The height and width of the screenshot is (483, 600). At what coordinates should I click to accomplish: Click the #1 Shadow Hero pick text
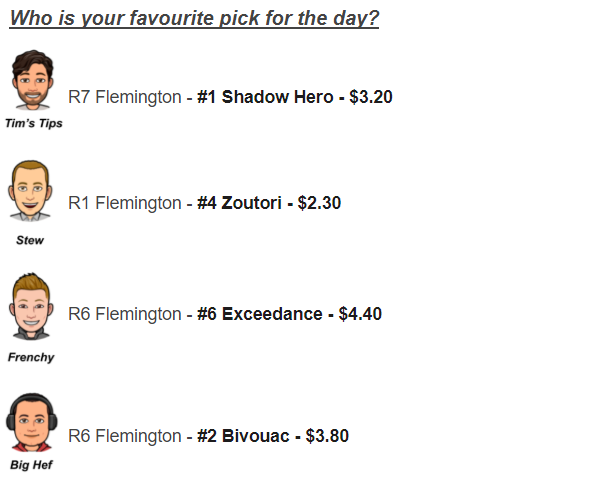pyautogui.click(x=265, y=97)
